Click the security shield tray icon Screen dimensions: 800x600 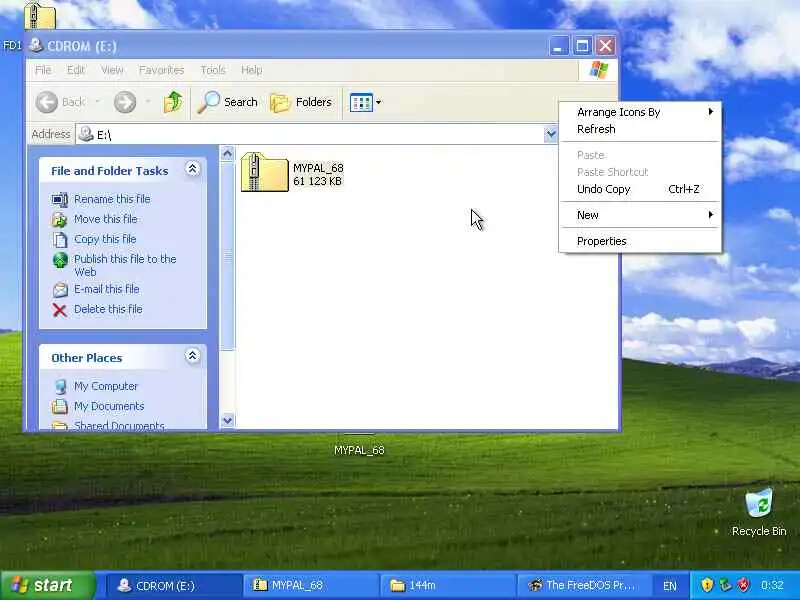(x=707, y=585)
